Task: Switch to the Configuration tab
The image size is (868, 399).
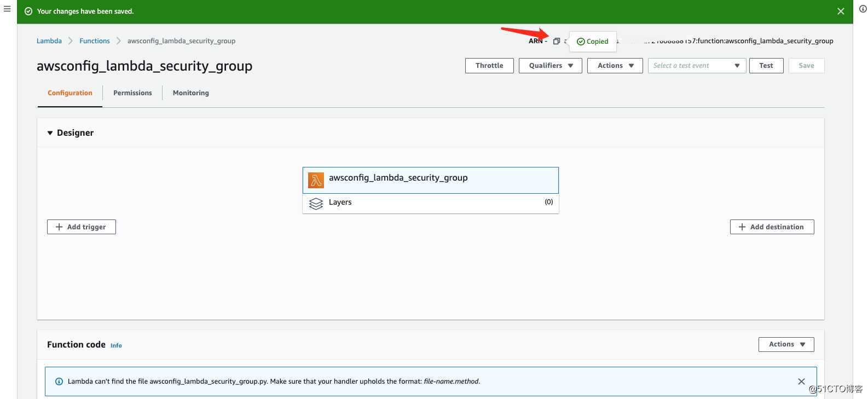Action: click(70, 93)
